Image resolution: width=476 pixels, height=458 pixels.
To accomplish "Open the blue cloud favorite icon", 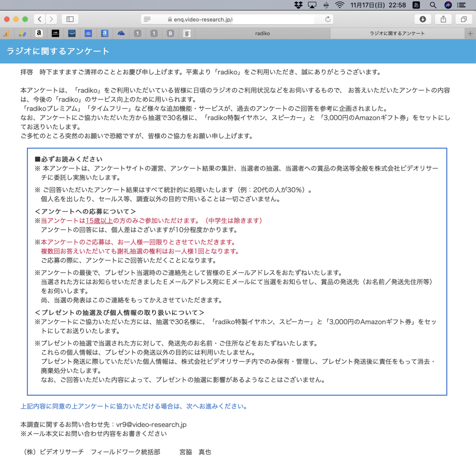I will tap(121, 33).
